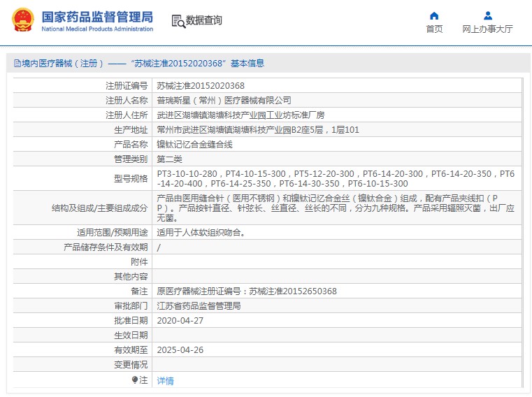Click registrant address 武进区湖塘镇 cell
The image size is (532, 397).
coord(336,115)
